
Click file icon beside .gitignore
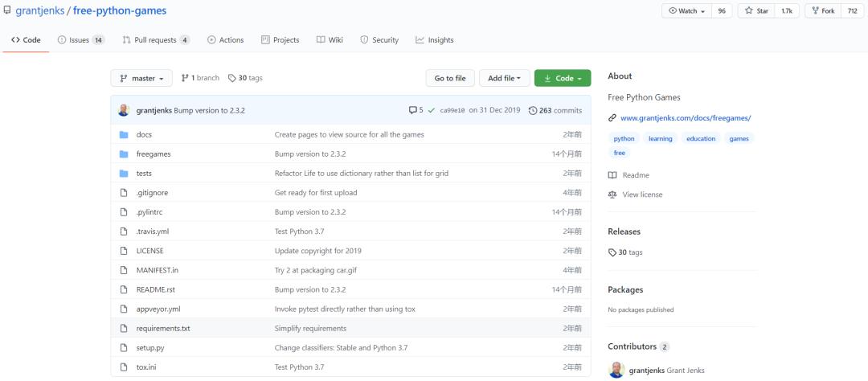(124, 193)
